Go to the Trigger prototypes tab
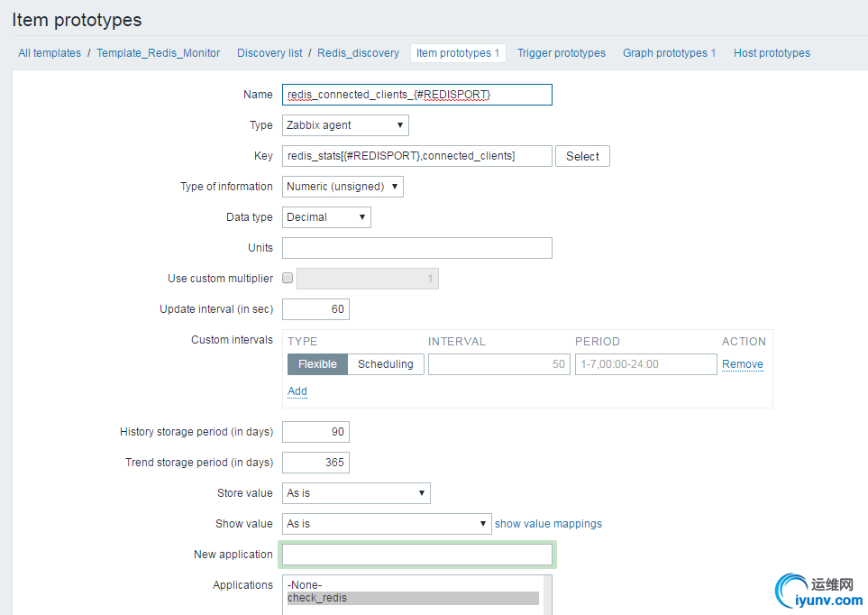The width and height of the screenshot is (868, 615). pyautogui.click(x=562, y=53)
